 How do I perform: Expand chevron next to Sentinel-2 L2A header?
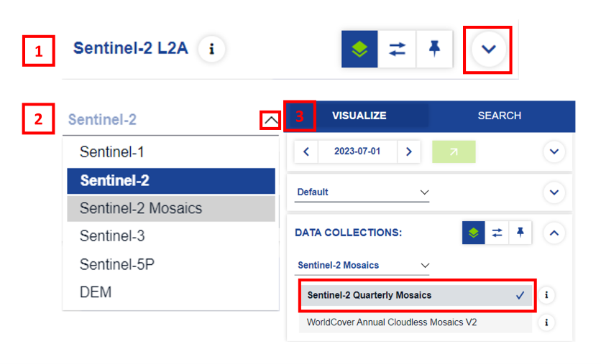(489, 49)
